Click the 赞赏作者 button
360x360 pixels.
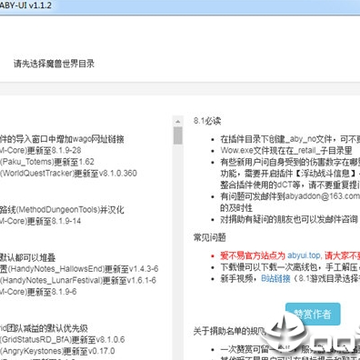(313, 314)
